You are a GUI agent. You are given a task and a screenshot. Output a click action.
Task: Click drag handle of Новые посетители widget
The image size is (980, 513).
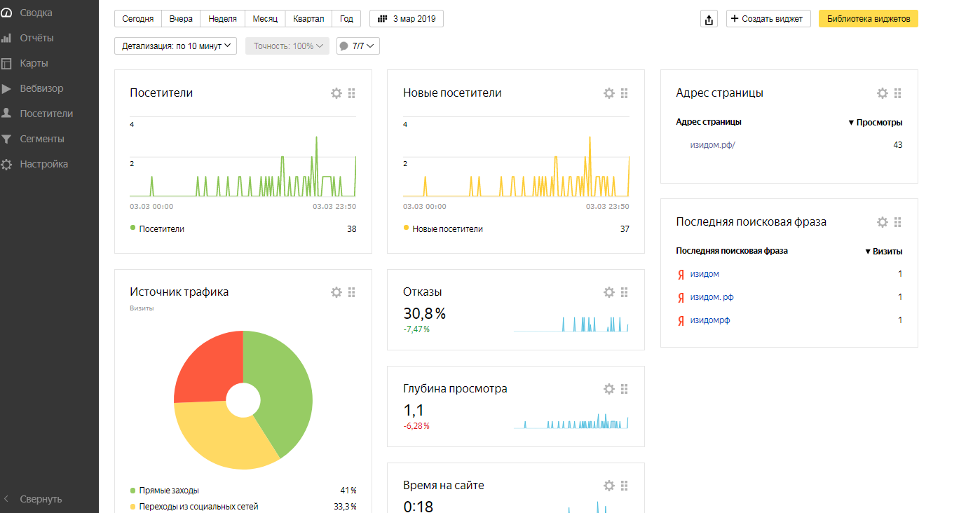click(625, 93)
